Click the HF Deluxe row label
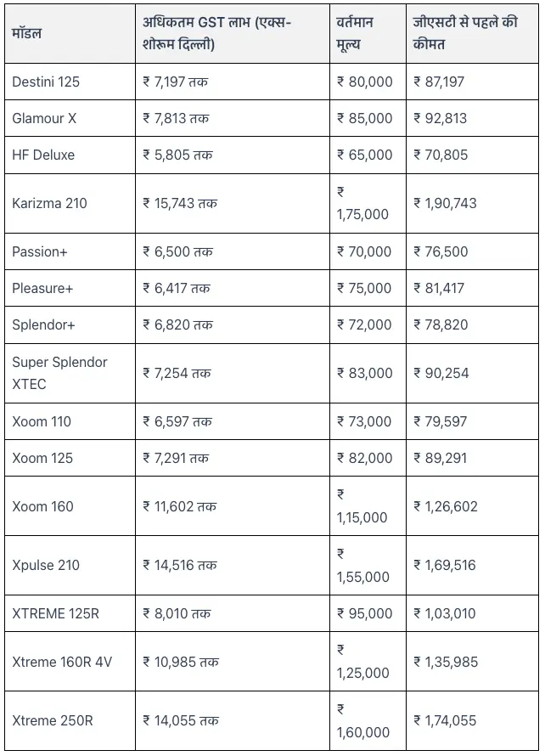Image resolution: width=545 pixels, height=756 pixels. 43,155
